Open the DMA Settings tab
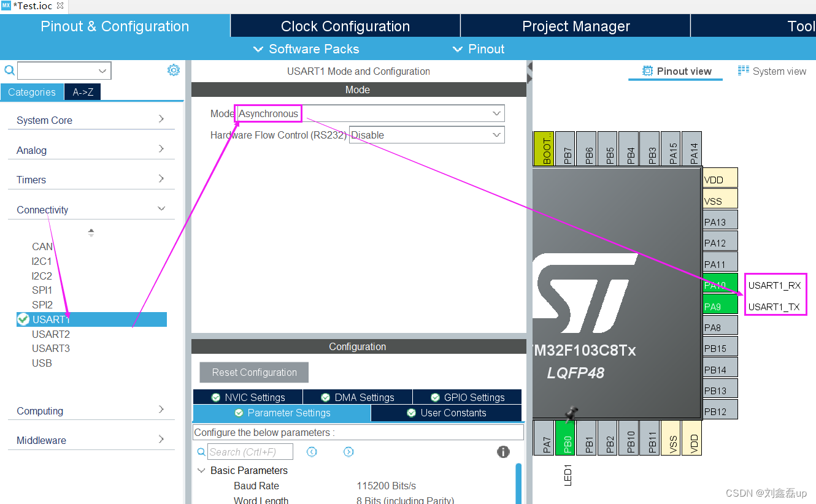This screenshot has width=816, height=504. 357,397
